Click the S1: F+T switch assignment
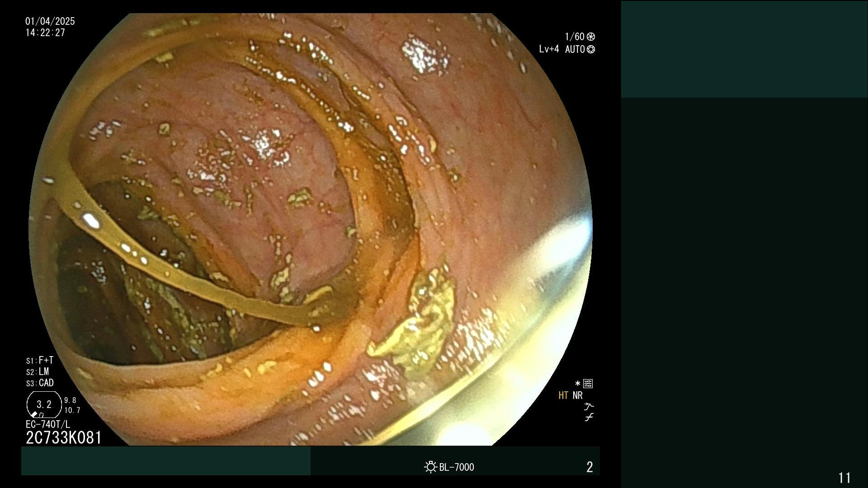The height and width of the screenshot is (488, 868). click(40, 360)
